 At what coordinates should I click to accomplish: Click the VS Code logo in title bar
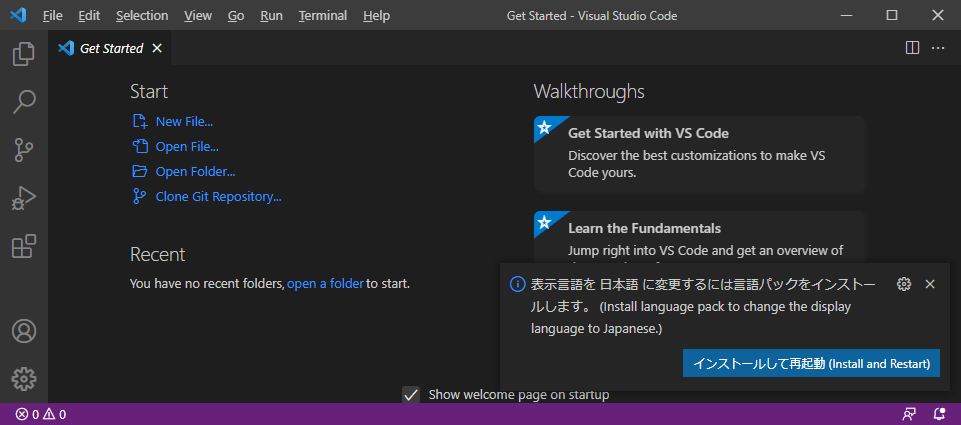point(18,15)
